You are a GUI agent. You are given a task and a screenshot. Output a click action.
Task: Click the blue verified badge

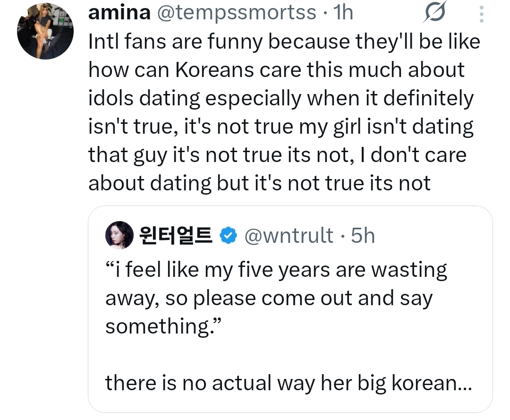point(229,236)
